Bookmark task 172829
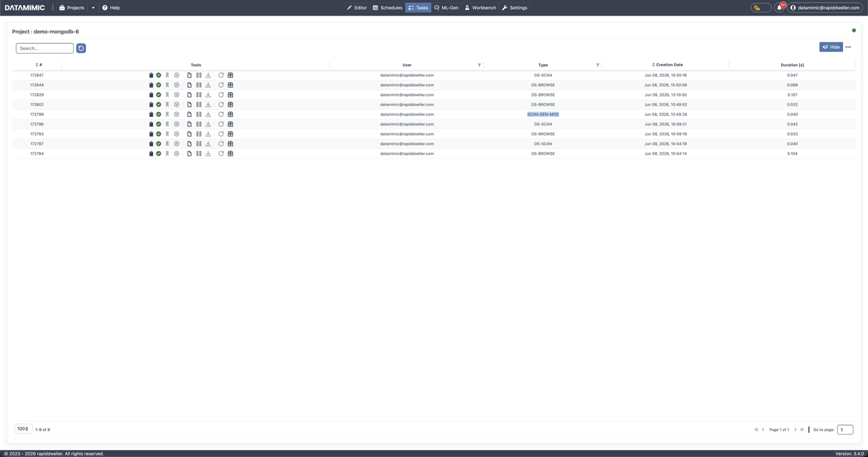The width and height of the screenshot is (868, 457). 167,95
